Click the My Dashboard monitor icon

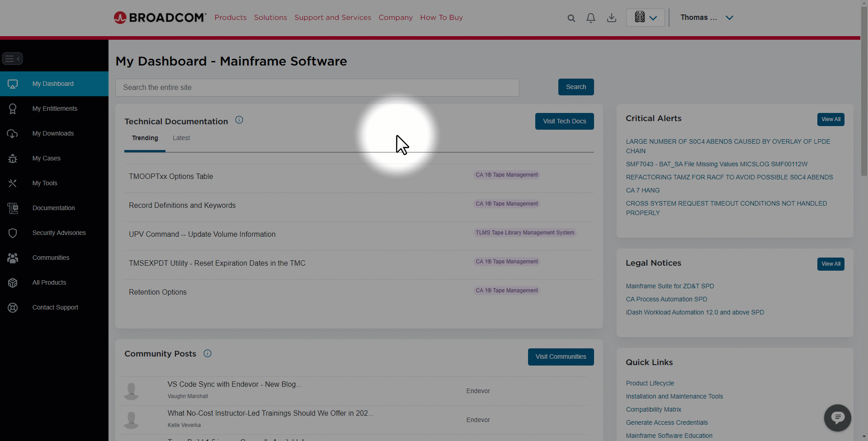(x=13, y=84)
